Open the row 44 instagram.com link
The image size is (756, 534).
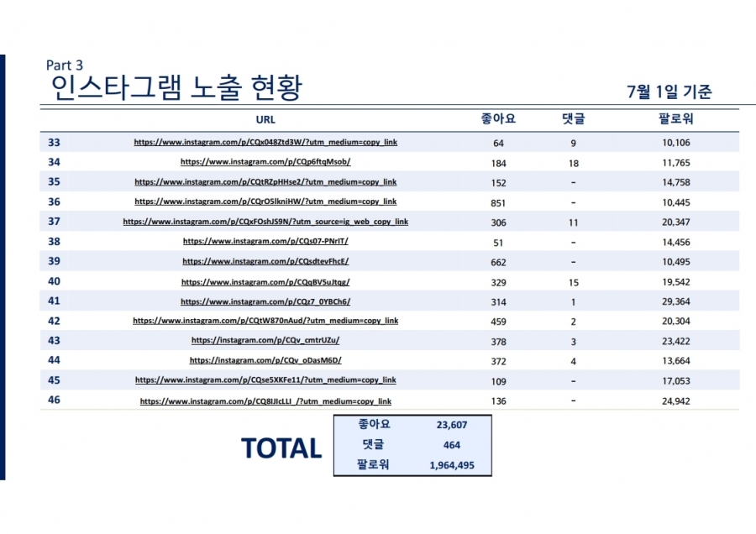point(265,361)
